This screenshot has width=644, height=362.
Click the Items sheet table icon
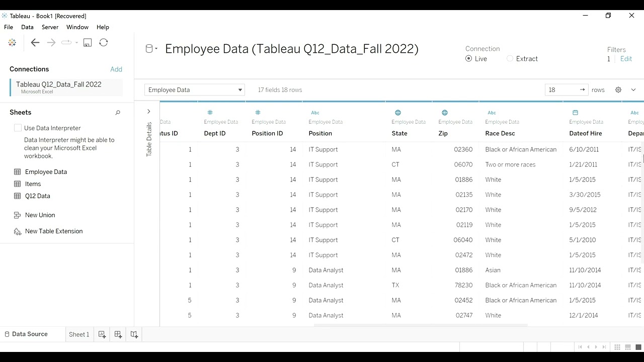18,184
